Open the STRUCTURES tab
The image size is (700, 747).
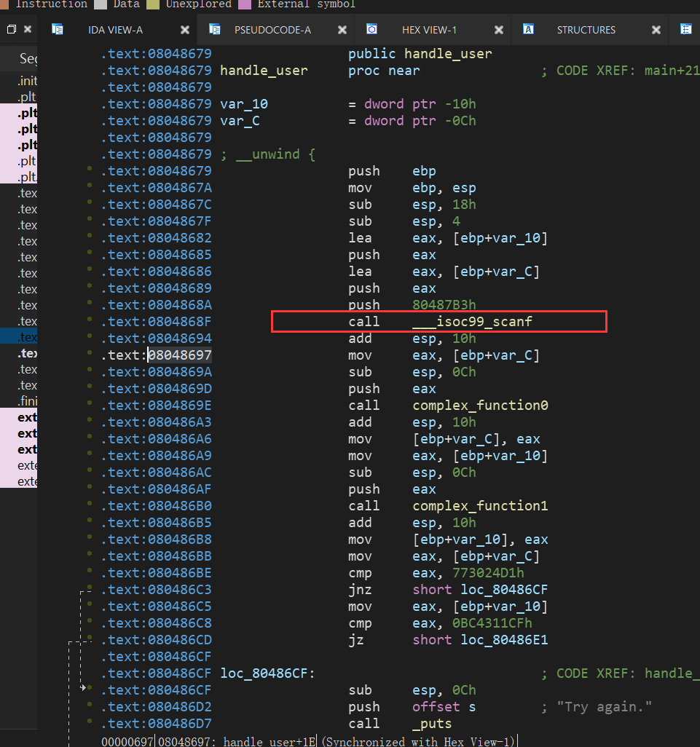pos(586,30)
